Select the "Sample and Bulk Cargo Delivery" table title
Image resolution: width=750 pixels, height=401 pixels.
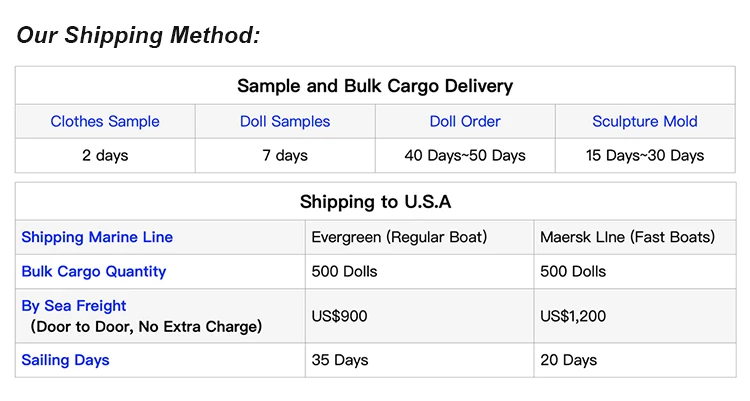pos(375,86)
